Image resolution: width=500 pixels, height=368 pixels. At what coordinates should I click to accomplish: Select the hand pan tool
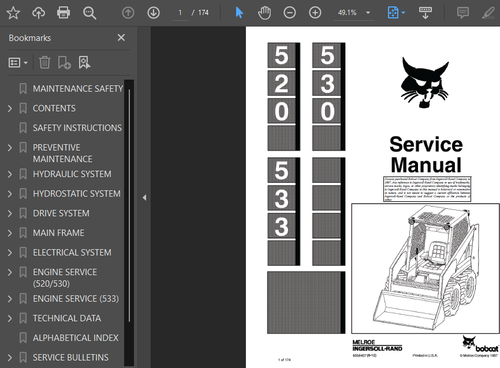264,13
